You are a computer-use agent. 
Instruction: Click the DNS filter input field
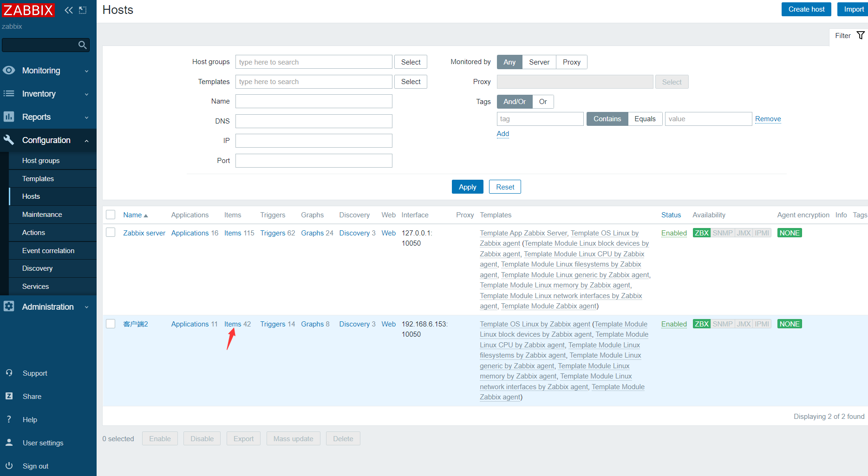[x=314, y=121]
